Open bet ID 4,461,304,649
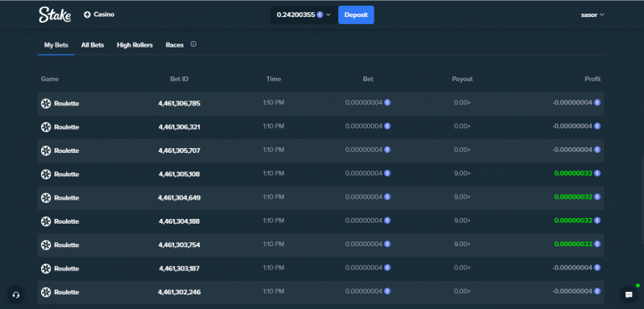The width and height of the screenshot is (644, 309). point(179,198)
